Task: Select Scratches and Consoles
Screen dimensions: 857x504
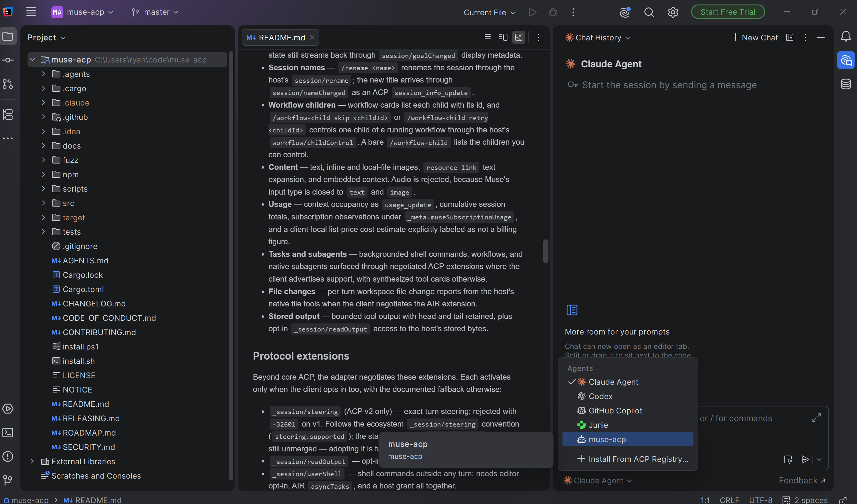Action: pyautogui.click(x=96, y=476)
